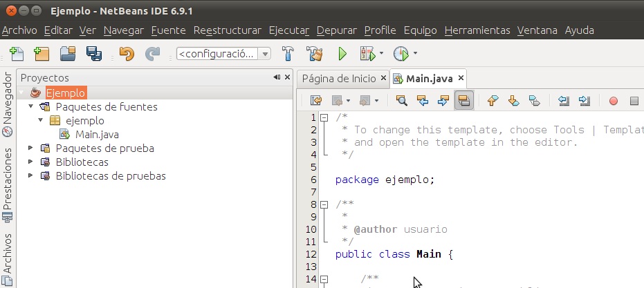Click the New Project icon

(42, 53)
